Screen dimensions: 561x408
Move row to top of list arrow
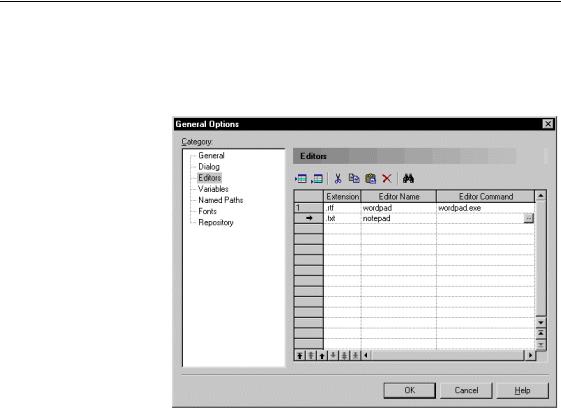300,355
